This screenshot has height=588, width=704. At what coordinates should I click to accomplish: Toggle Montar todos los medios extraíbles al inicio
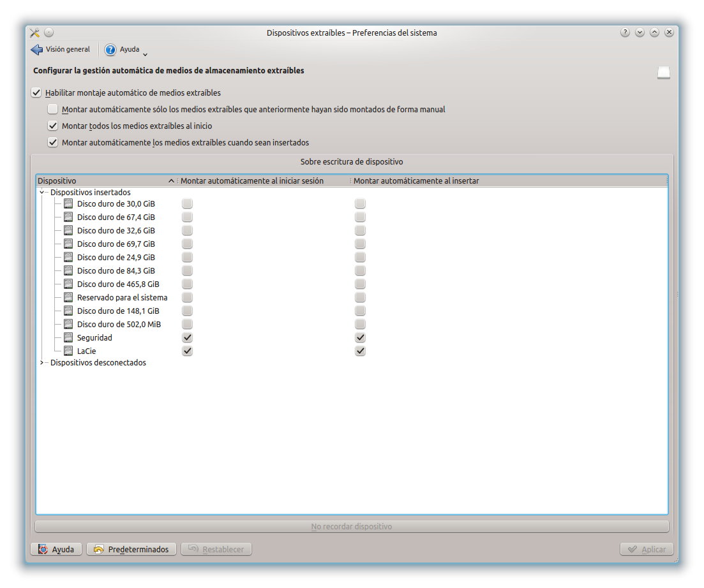point(53,126)
